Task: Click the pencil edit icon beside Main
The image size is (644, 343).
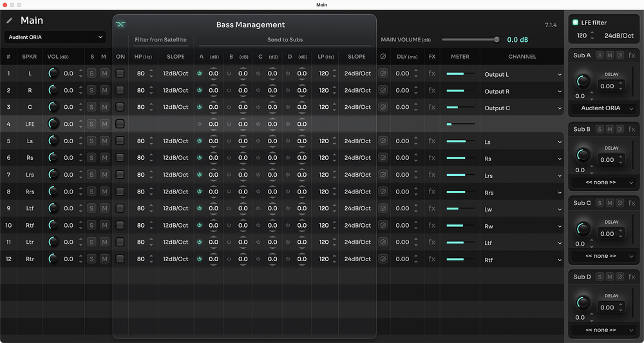Action: (x=10, y=21)
